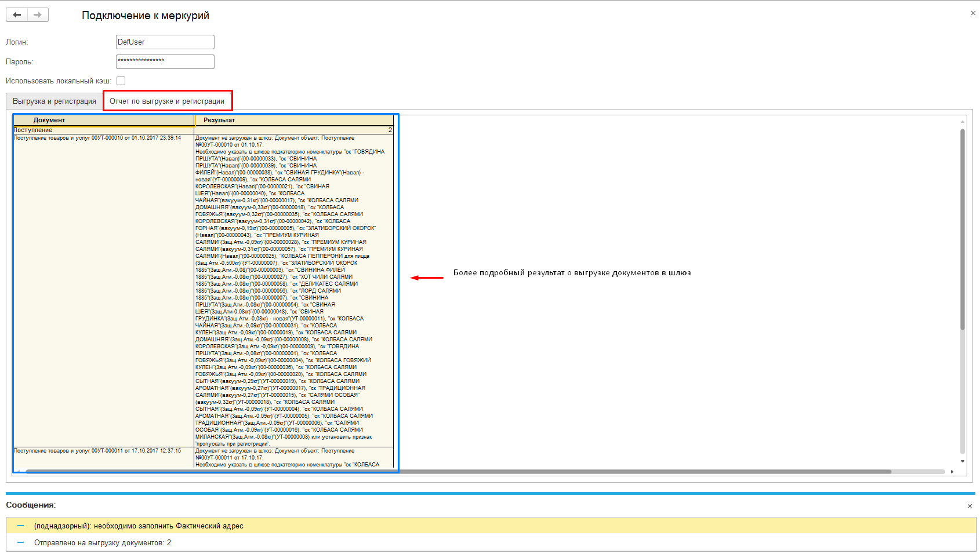The height and width of the screenshot is (558, 980).
Task: Click the horizontal scroll right arrow
Action: click(x=952, y=472)
